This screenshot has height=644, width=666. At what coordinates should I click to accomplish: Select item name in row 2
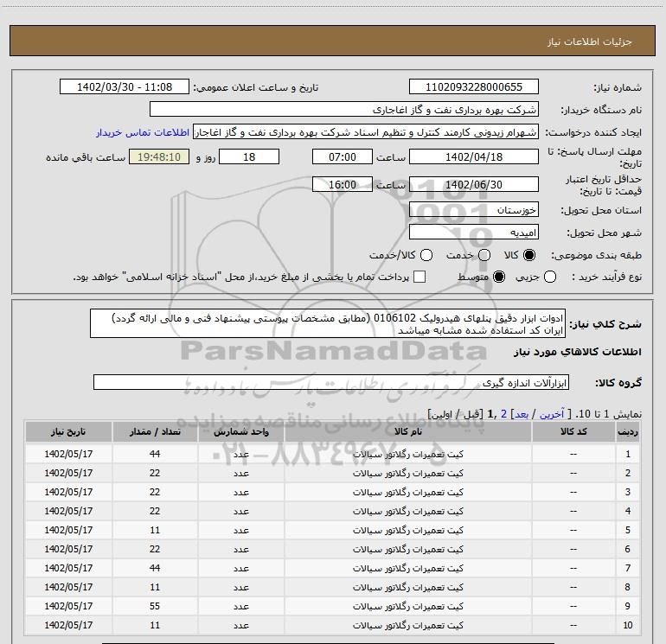(x=407, y=474)
